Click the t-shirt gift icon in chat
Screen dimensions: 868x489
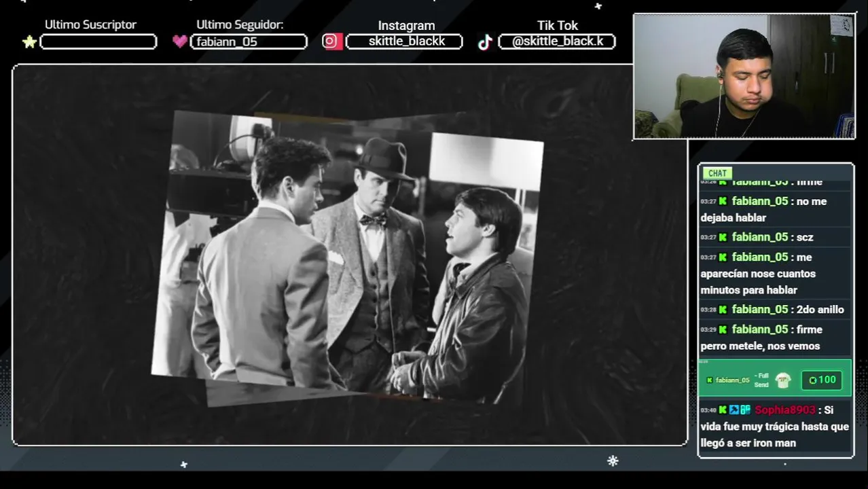click(x=783, y=380)
